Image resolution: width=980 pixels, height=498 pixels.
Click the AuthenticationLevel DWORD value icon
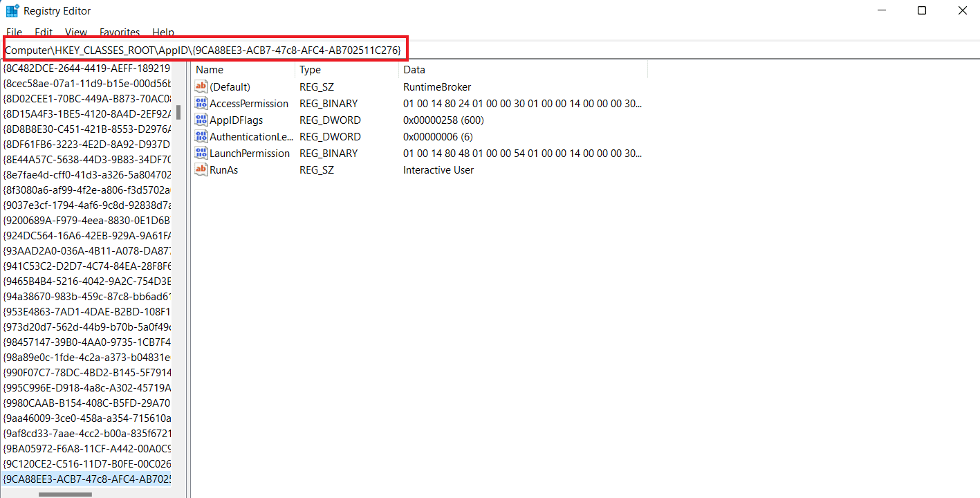[x=201, y=136]
